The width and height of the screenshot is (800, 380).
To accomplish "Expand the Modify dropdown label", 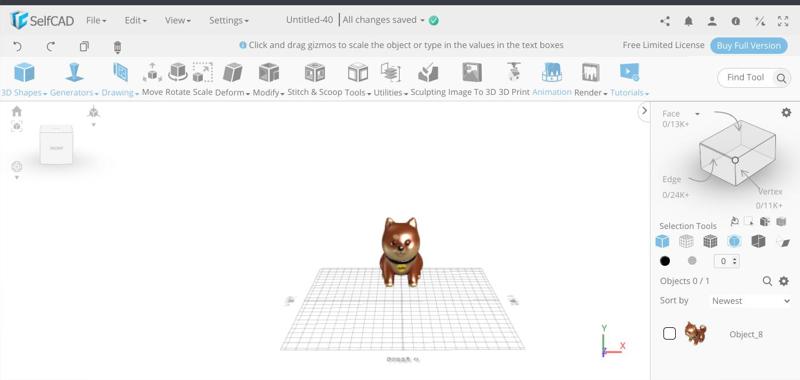I will (268, 93).
